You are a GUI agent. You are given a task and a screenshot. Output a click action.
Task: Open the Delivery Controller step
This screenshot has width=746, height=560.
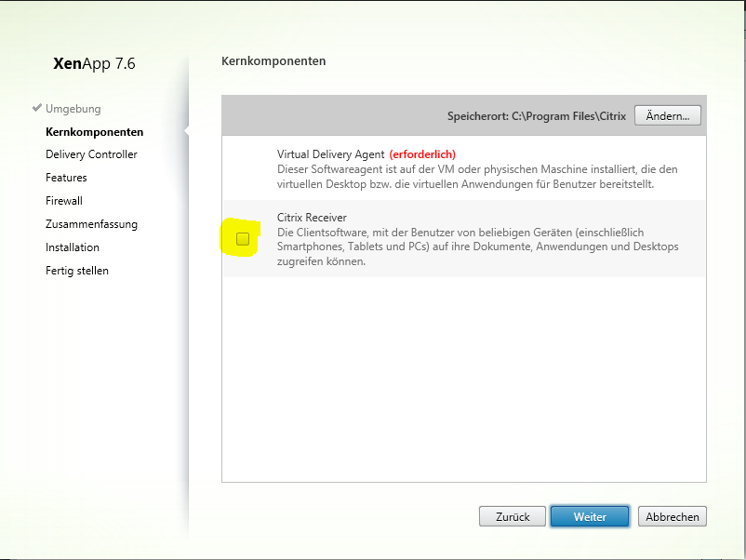tap(91, 154)
